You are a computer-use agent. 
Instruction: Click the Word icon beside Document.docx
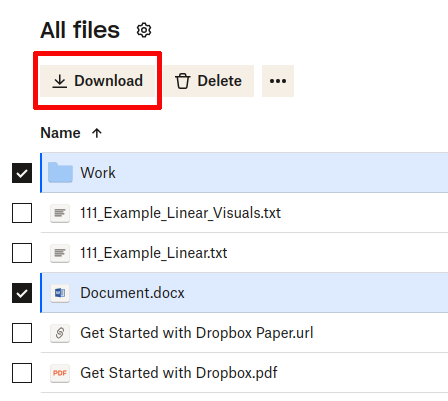[x=60, y=293]
